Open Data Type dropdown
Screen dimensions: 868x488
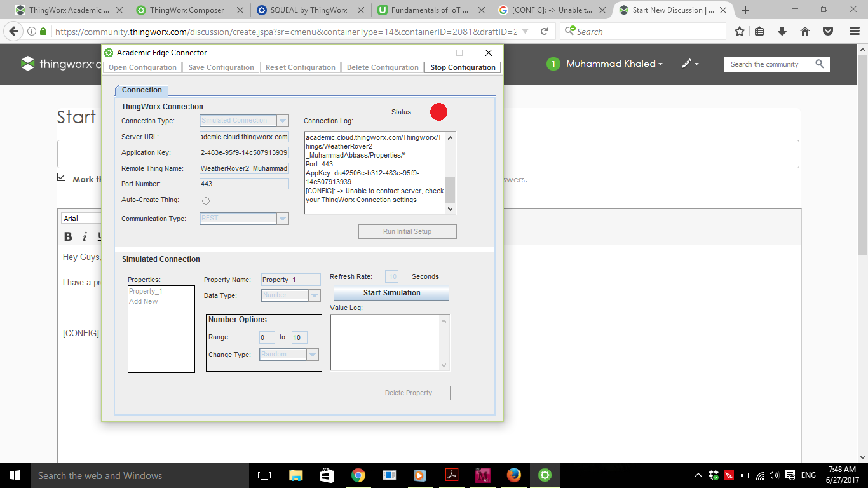[x=315, y=295]
